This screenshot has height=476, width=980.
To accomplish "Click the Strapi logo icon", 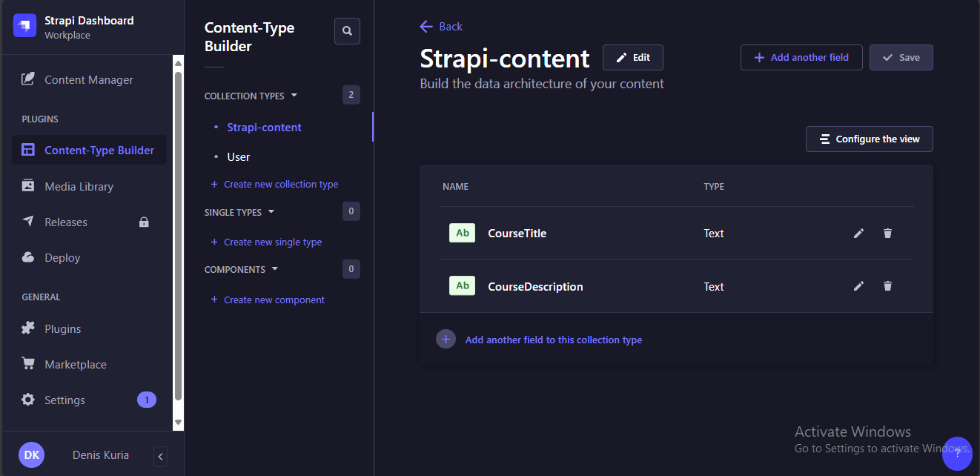I will [x=25, y=27].
